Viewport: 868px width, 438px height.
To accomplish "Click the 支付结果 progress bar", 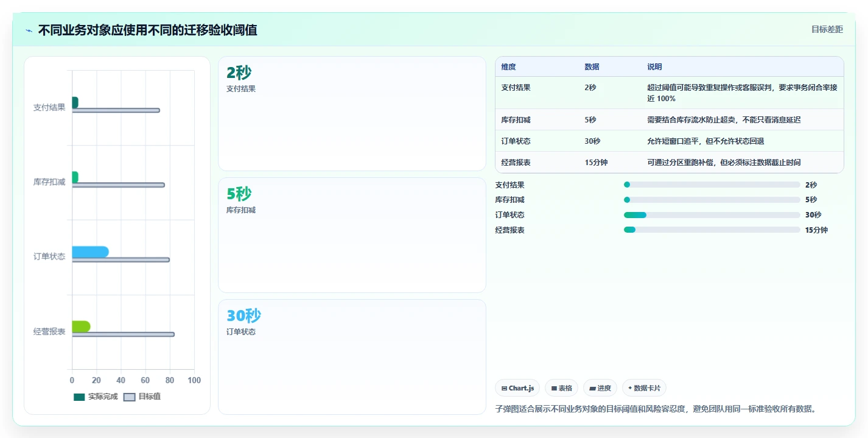I will click(712, 185).
